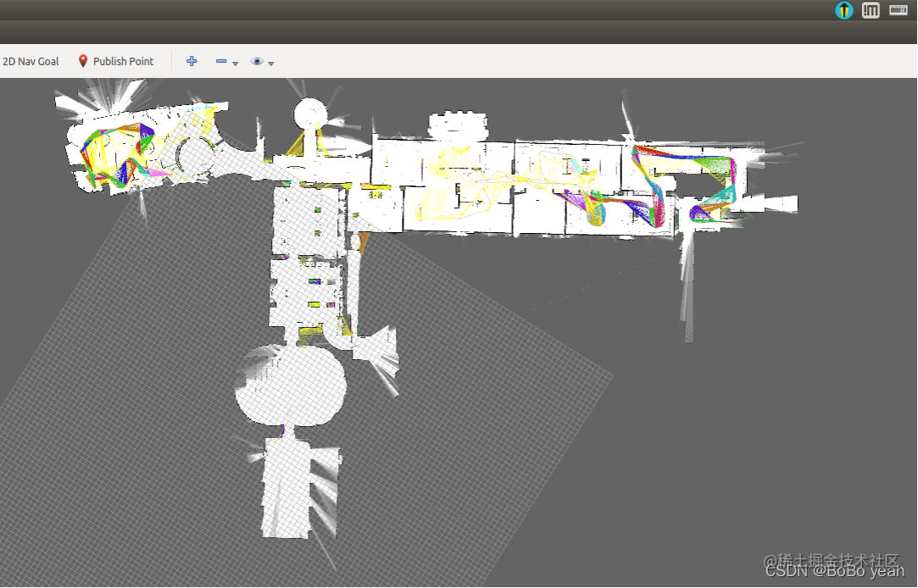The image size is (918, 588).
Task: Click the red pin Publish Point icon
Action: click(x=82, y=61)
